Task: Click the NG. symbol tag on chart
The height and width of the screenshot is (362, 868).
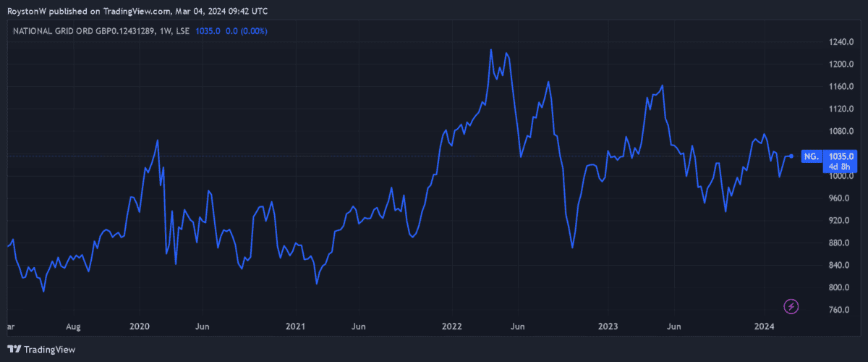Action: point(812,156)
